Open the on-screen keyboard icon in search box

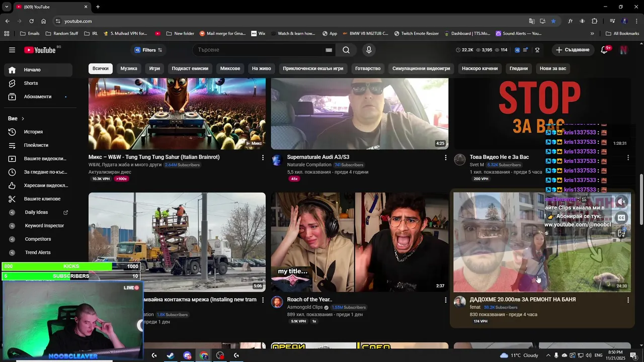point(329,50)
